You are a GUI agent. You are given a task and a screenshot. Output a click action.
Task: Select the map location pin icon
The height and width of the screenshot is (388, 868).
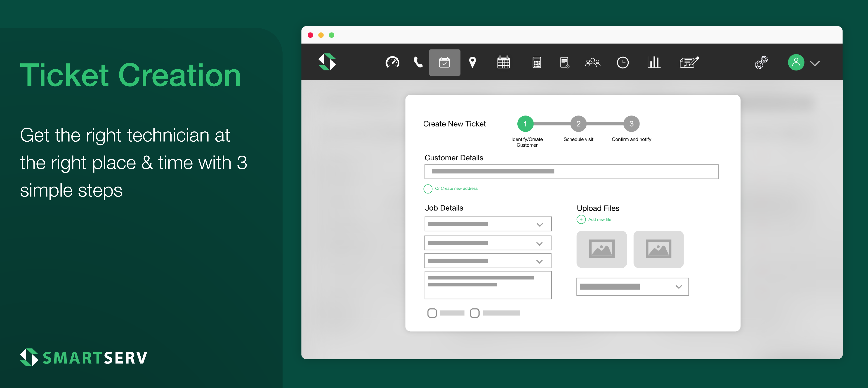point(472,63)
